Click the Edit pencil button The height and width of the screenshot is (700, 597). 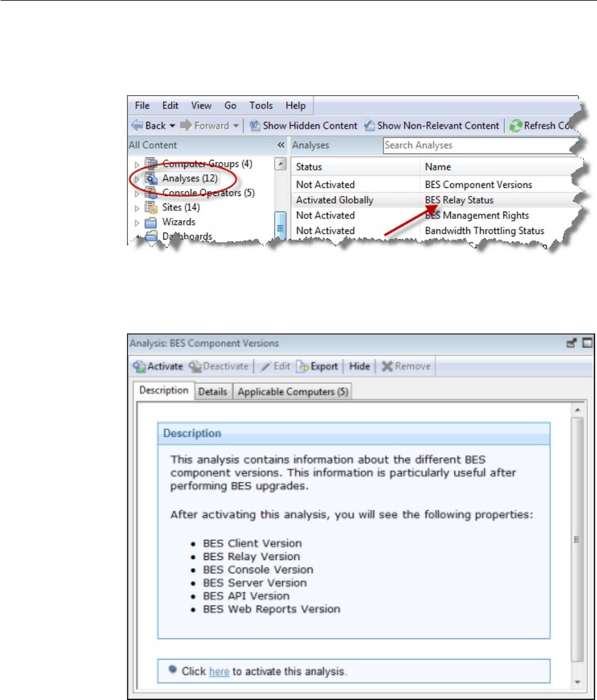(x=275, y=366)
